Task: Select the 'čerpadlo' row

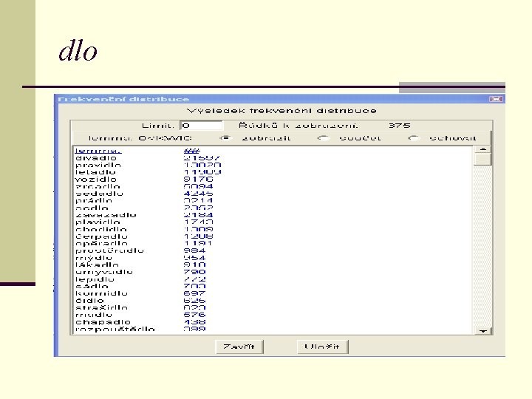Action: pyautogui.click(x=144, y=236)
